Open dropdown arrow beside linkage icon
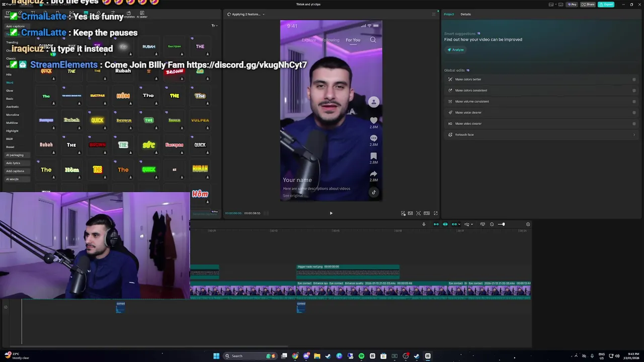This screenshot has width=644, height=362. click(x=459, y=224)
